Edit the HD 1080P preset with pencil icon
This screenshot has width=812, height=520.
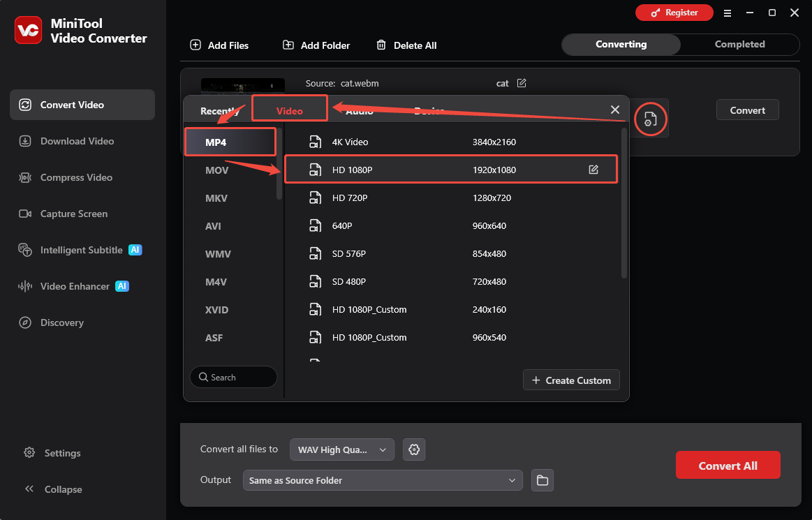[593, 170]
